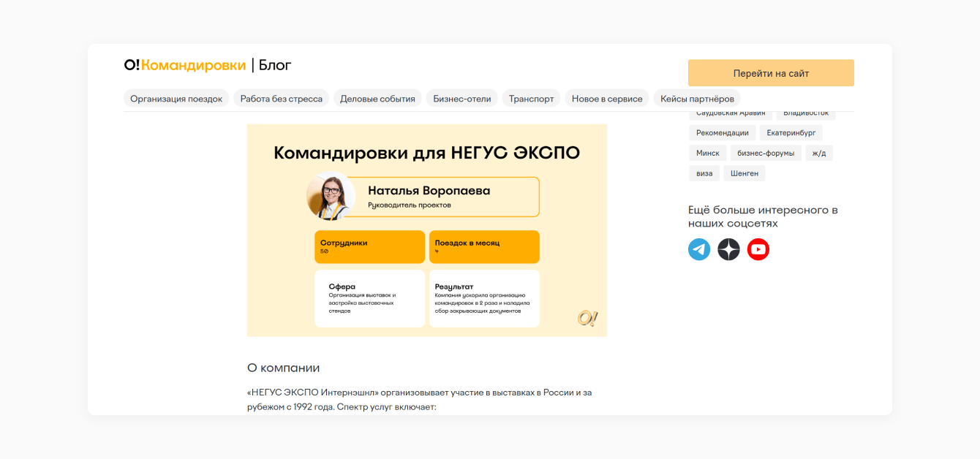The height and width of the screenshot is (459, 980).
Task: Click the 'ж/д' tag
Action: 819,153
